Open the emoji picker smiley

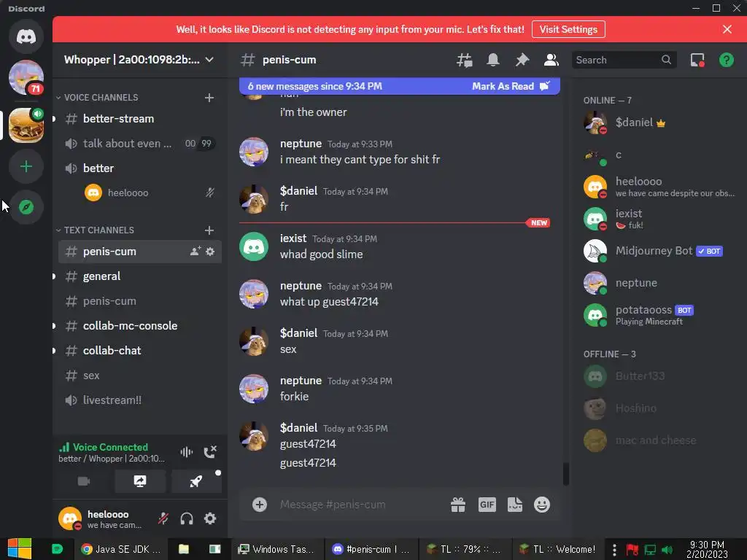542,505
